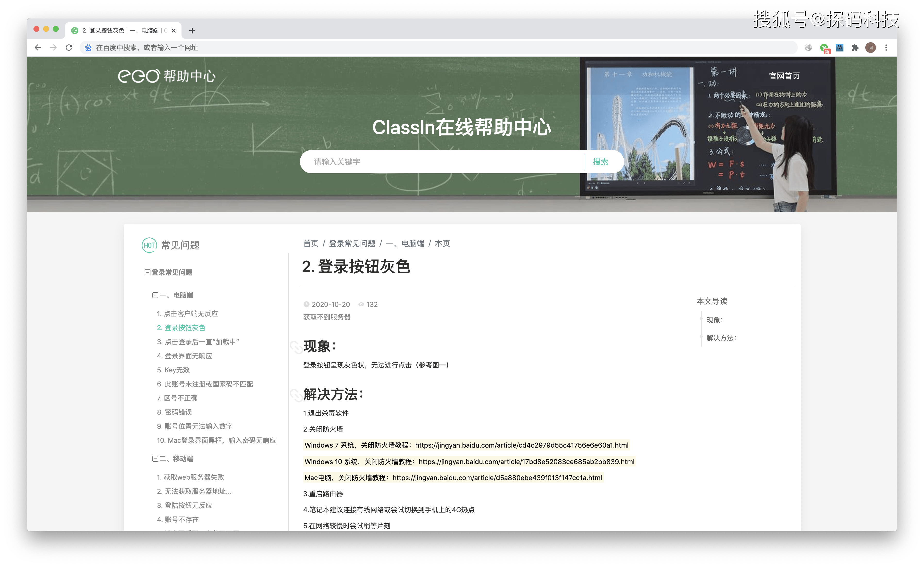Go to 首页 in the breadcrumb

pos(311,243)
